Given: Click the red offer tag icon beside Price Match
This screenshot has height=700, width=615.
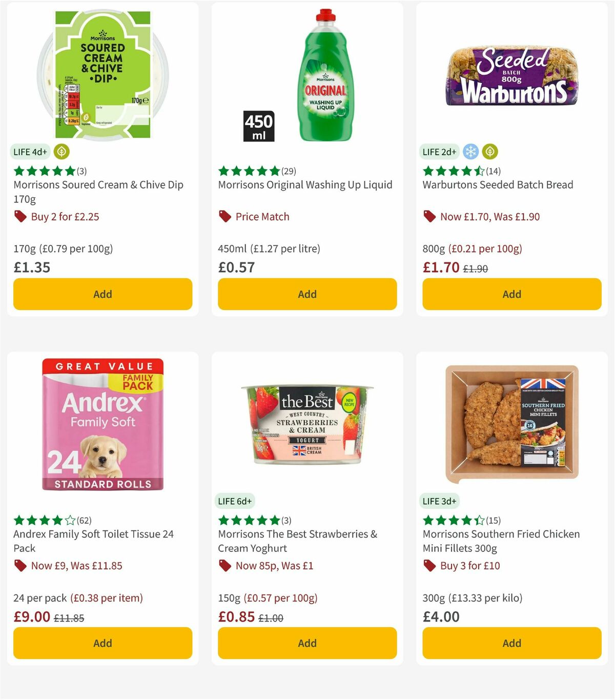Looking at the screenshot, I should (x=224, y=216).
